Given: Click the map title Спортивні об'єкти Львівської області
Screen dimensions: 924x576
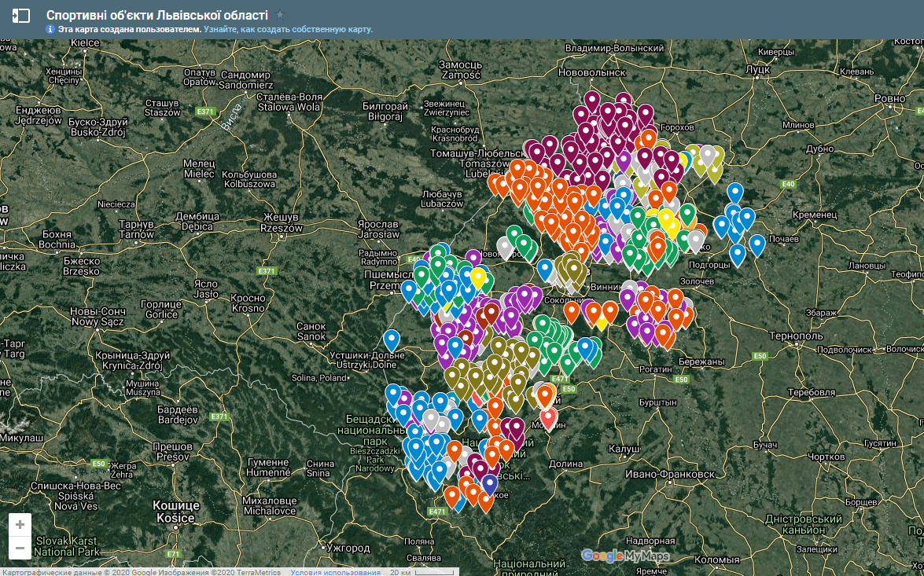Looking at the screenshot, I should click(156, 15).
